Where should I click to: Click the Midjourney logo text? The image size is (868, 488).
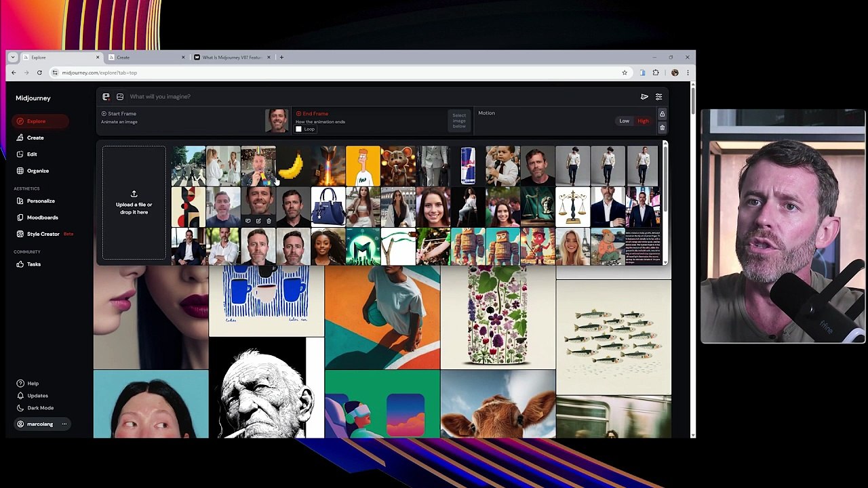[x=33, y=98]
